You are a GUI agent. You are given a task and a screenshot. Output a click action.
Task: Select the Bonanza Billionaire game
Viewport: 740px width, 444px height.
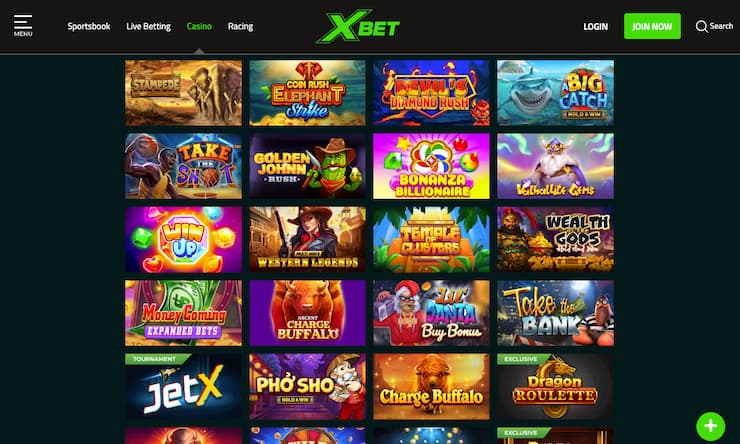(431, 166)
